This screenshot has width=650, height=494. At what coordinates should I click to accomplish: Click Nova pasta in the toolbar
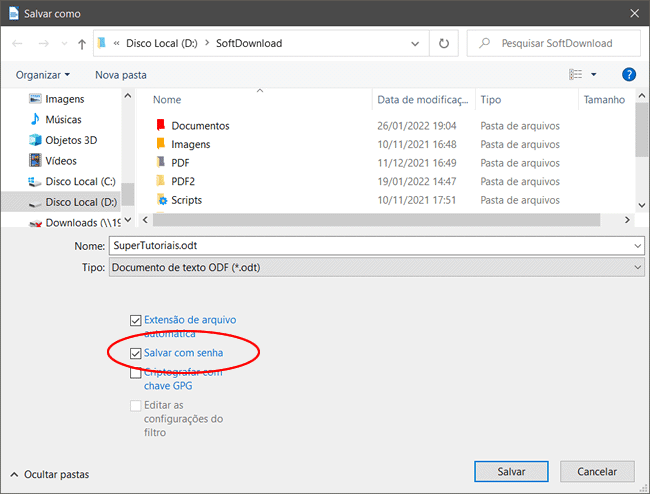121,75
